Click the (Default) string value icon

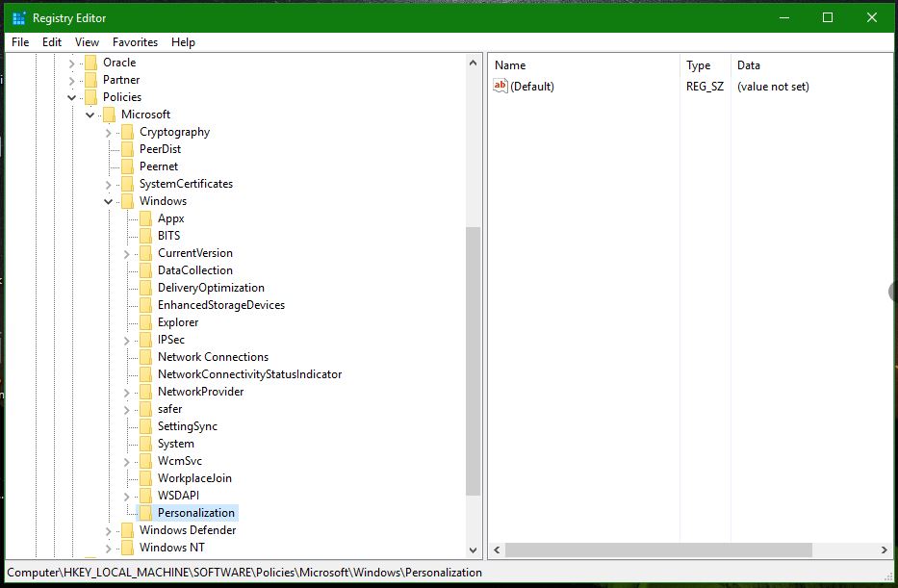coord(500,86)
